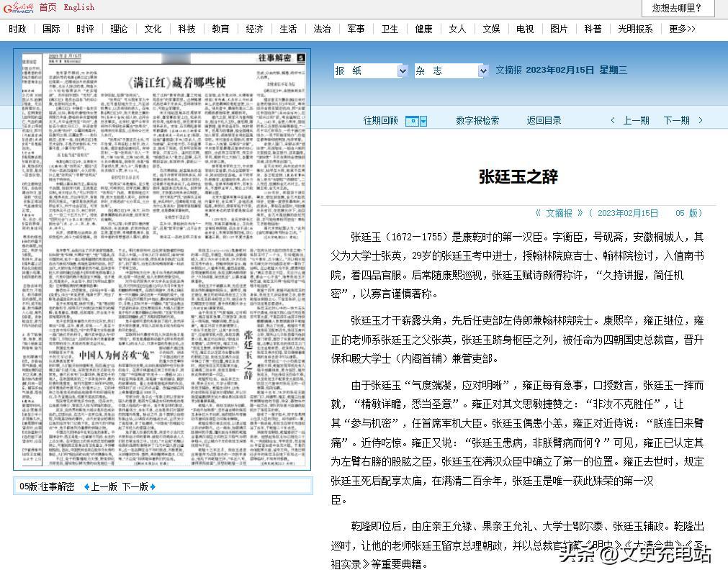Open the 光明报系 section
Viewport: 728px width, 580px height.
635,29
